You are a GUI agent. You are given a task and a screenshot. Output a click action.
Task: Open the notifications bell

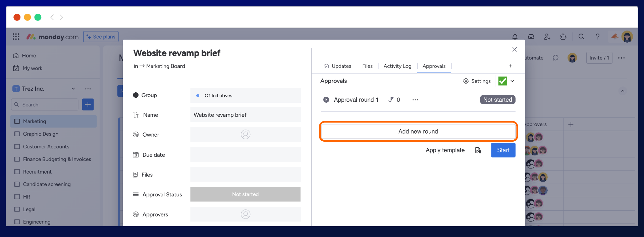515,37
